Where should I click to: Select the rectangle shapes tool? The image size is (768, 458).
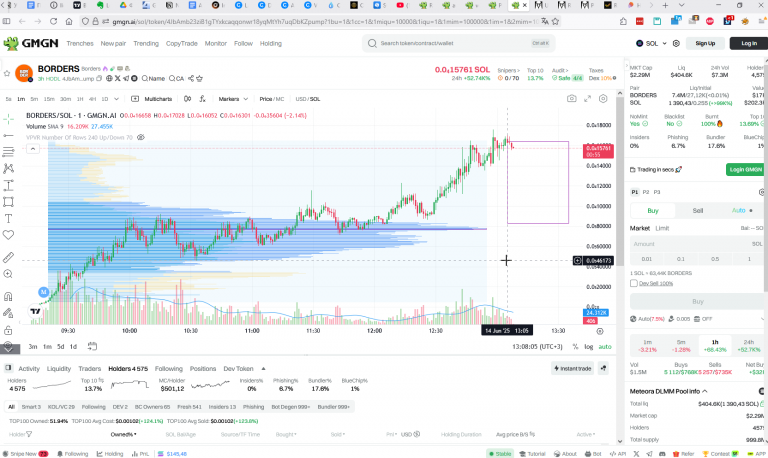point(8,202)
